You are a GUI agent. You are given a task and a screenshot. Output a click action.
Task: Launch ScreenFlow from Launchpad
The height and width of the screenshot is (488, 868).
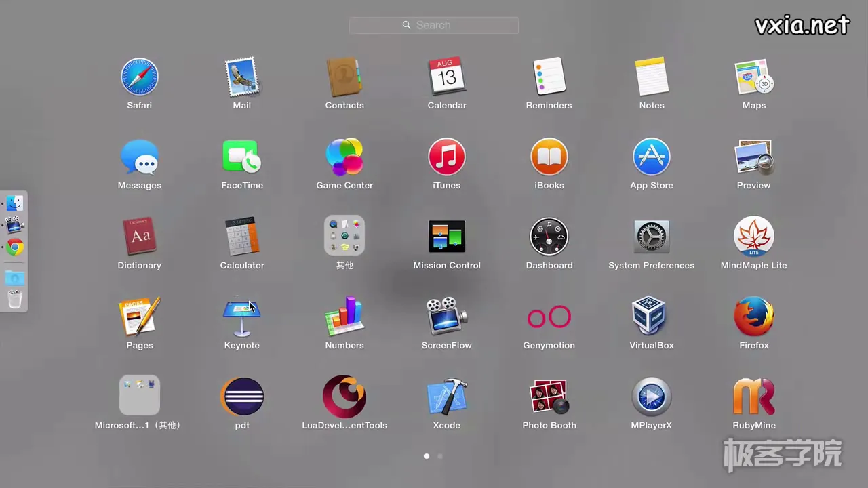[447, 317]
